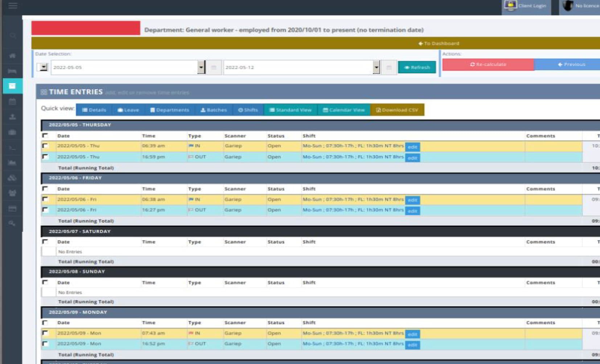The image size is (600, 364).
Task: Click the search icon in sidebar
Action: click(x=12, y=36)
